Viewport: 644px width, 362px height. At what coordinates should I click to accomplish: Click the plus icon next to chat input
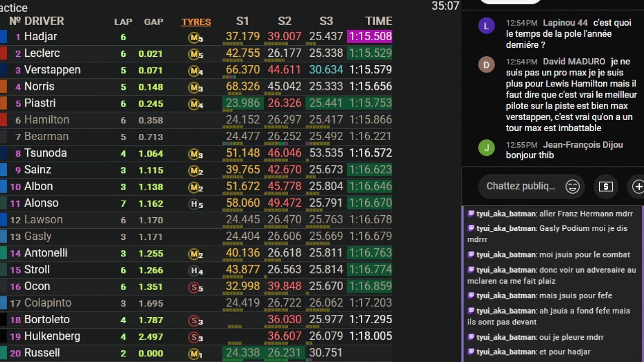tap(637, 187)
